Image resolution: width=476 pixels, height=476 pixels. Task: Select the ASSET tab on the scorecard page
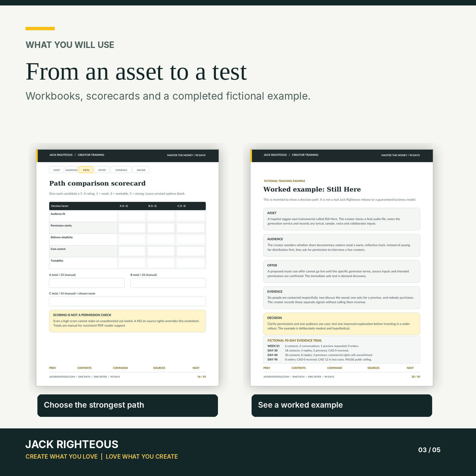pyautogui.click(x=57, y=170)
